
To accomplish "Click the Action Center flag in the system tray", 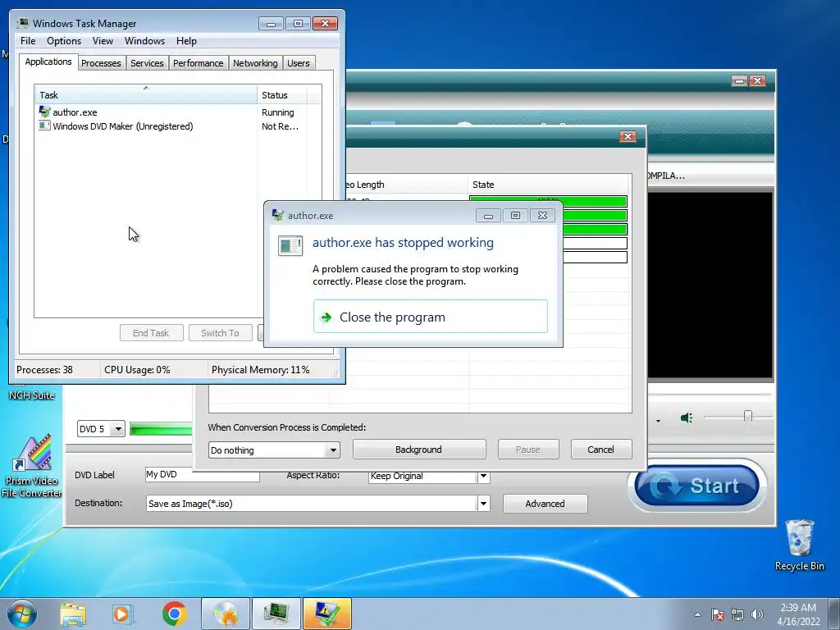I will pyautogui.click(x=718, y=614).
